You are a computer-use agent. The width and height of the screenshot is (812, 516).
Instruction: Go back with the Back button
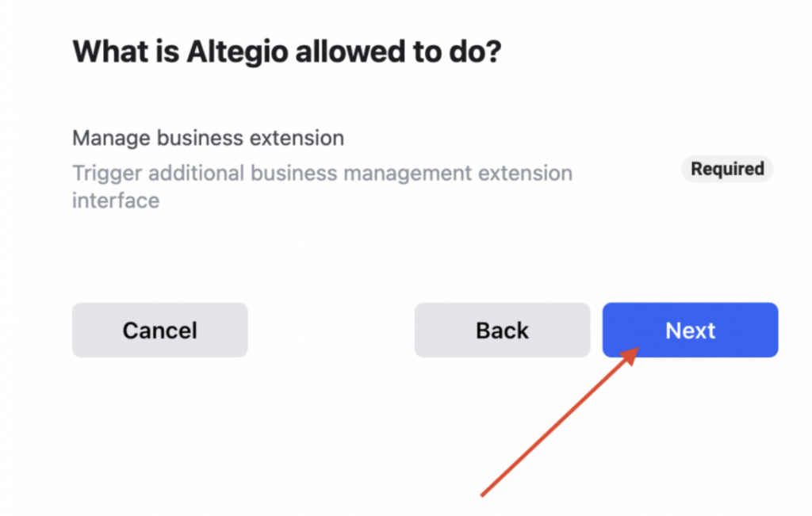(502, 330)
